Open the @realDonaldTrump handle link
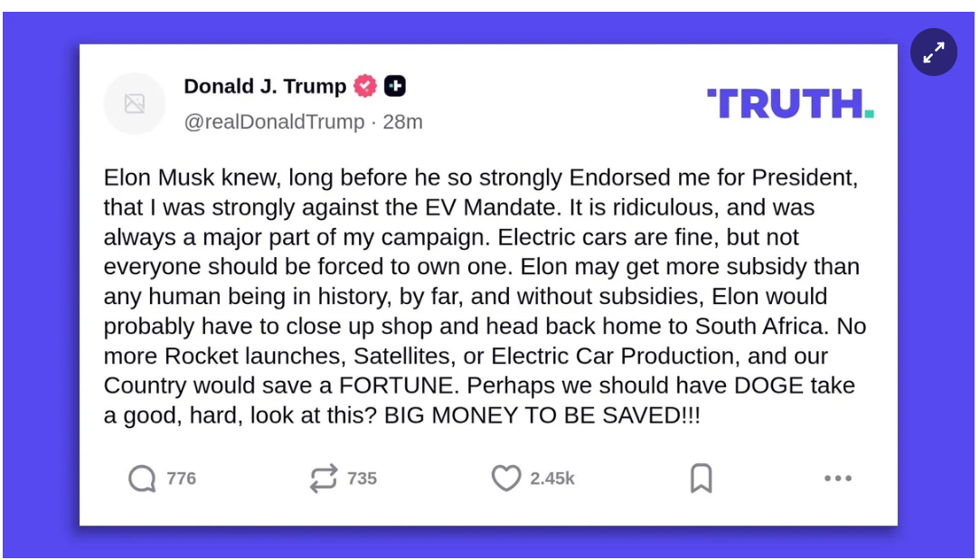The image size is (980, 560). (x=274, y=122)
